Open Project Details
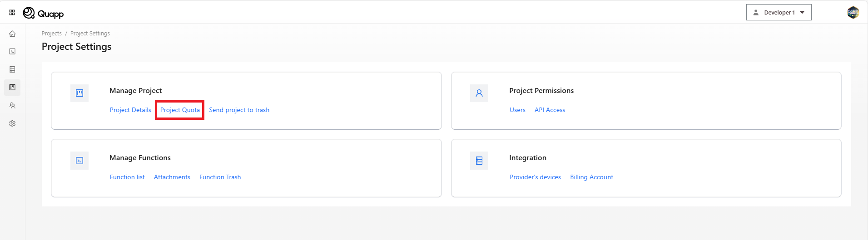 (130, 110)
